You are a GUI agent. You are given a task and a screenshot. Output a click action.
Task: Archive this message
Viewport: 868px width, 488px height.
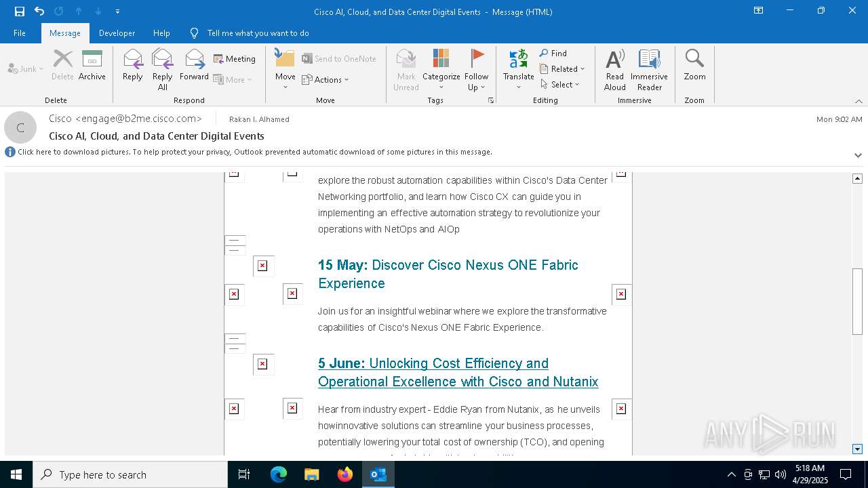tap(92, 65)
